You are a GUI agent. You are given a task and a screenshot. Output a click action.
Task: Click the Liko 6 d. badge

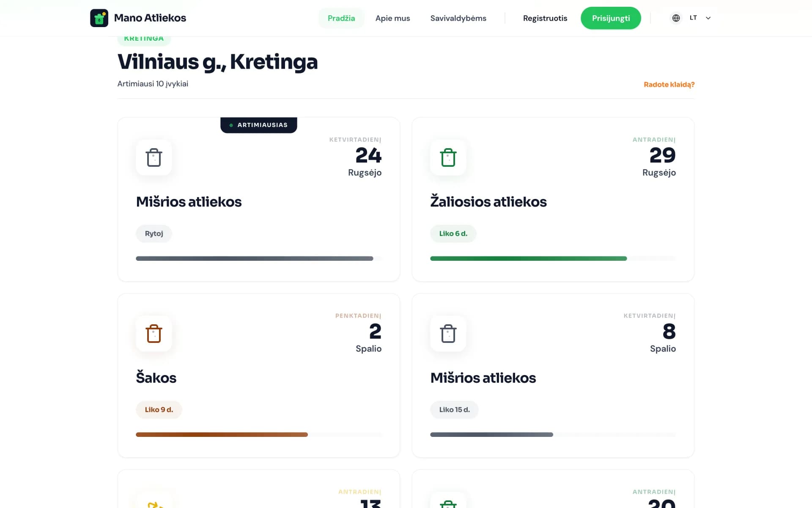(x=453, y=234)
